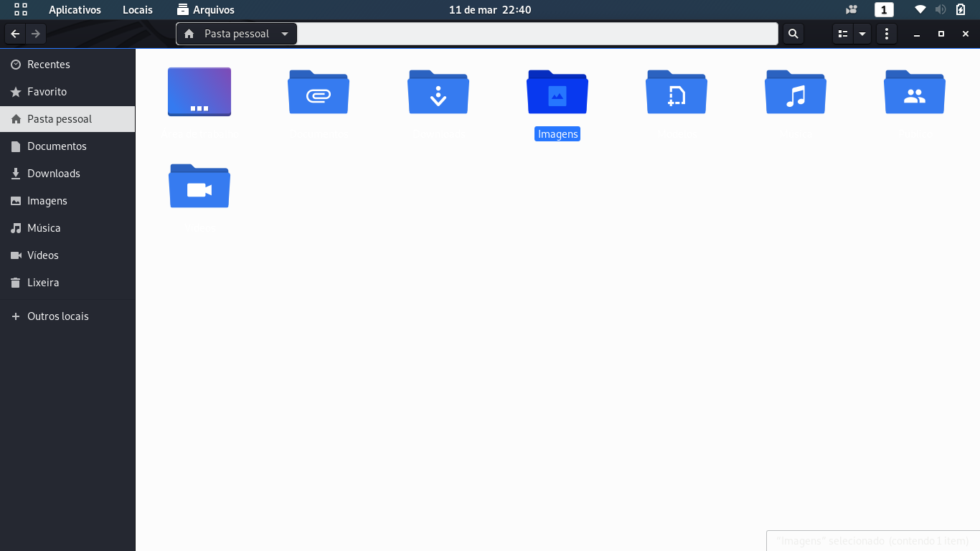Select the video camera folder
Screen dimensions: 980x551
pyautogui.click(x=199, y=186)
